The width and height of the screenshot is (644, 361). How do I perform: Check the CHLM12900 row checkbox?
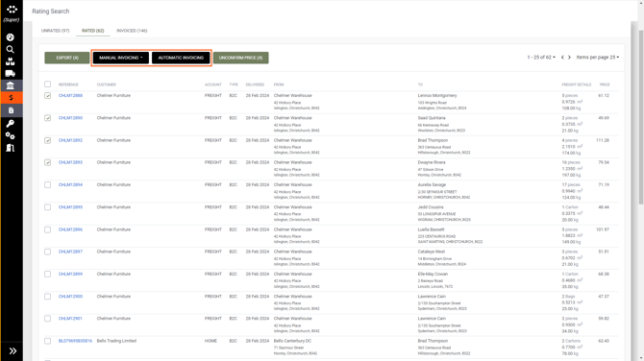(48, 297)
